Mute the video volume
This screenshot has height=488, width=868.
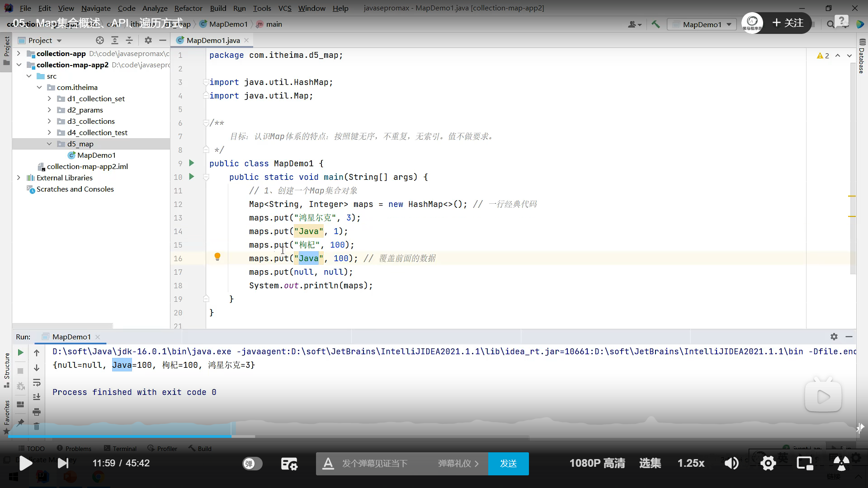(x=731, y=463)
